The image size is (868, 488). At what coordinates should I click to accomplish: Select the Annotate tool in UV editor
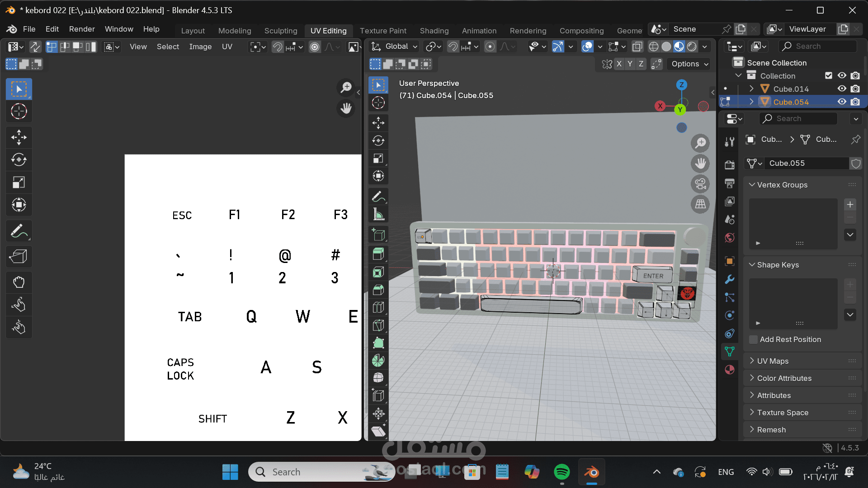(19, 231)
